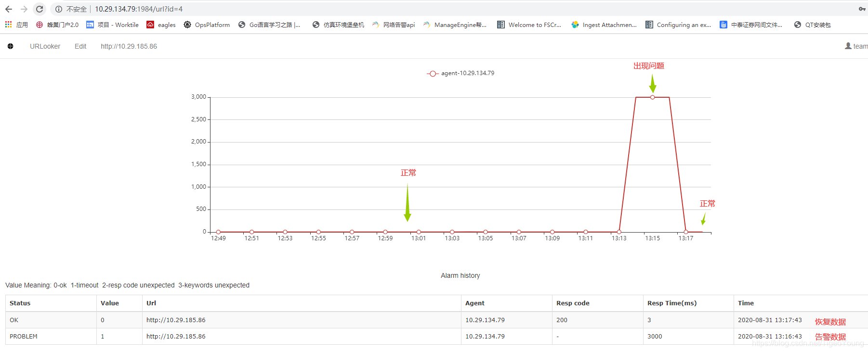Open the team user menu

point(856,46)
